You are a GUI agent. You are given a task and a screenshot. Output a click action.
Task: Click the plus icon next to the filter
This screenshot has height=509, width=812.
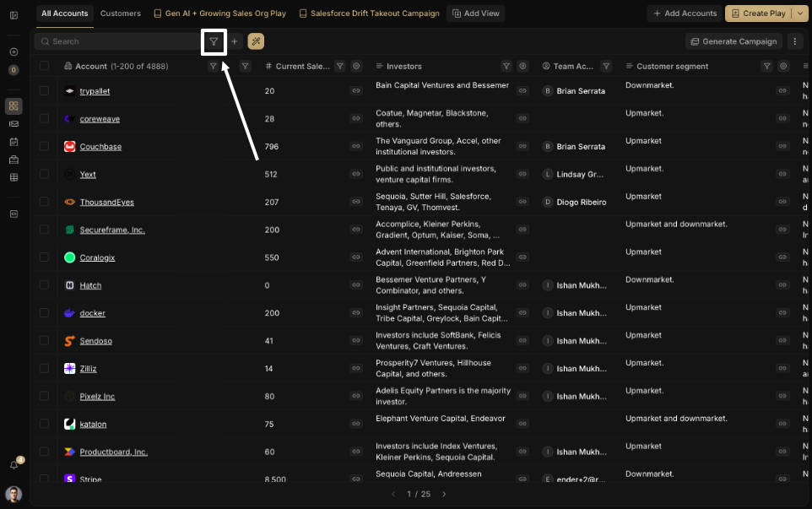[x=235, y=41]
